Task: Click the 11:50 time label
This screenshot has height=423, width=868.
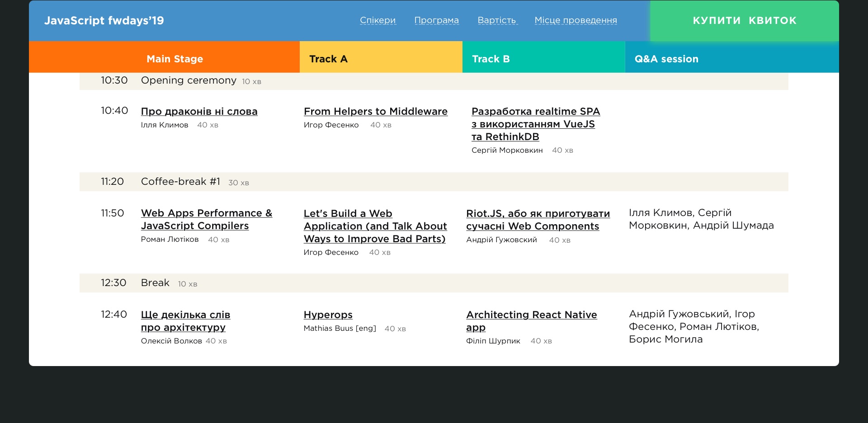Action: [x=112, y=213]
